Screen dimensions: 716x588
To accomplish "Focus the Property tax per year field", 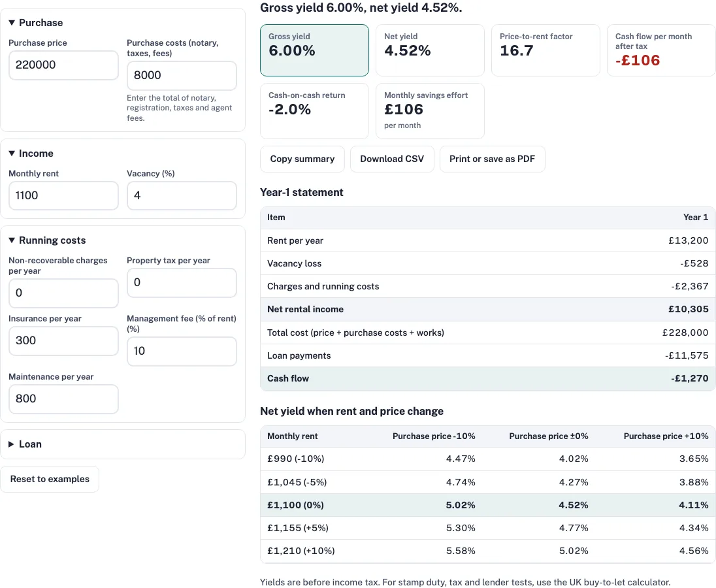I will point(182,283).
